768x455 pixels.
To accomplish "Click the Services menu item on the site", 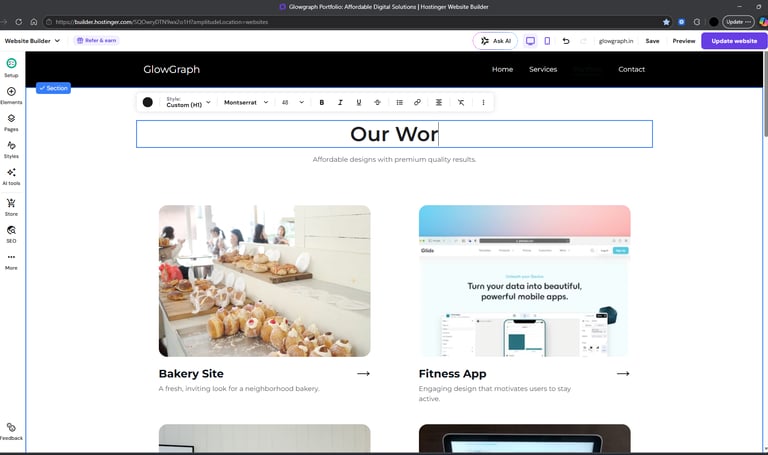I will coord(543,70).
